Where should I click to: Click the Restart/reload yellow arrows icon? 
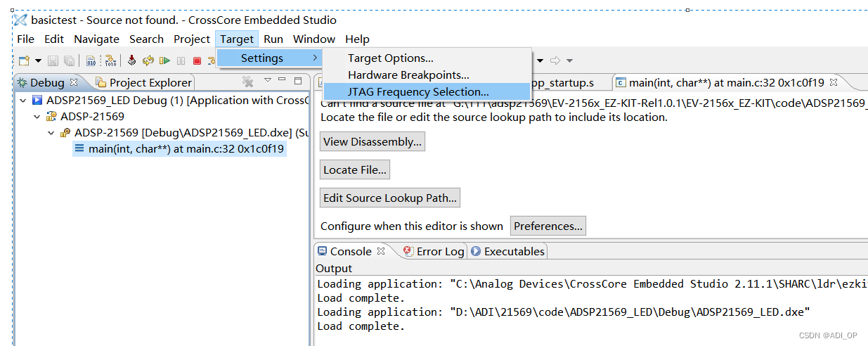tap(148, 61)
